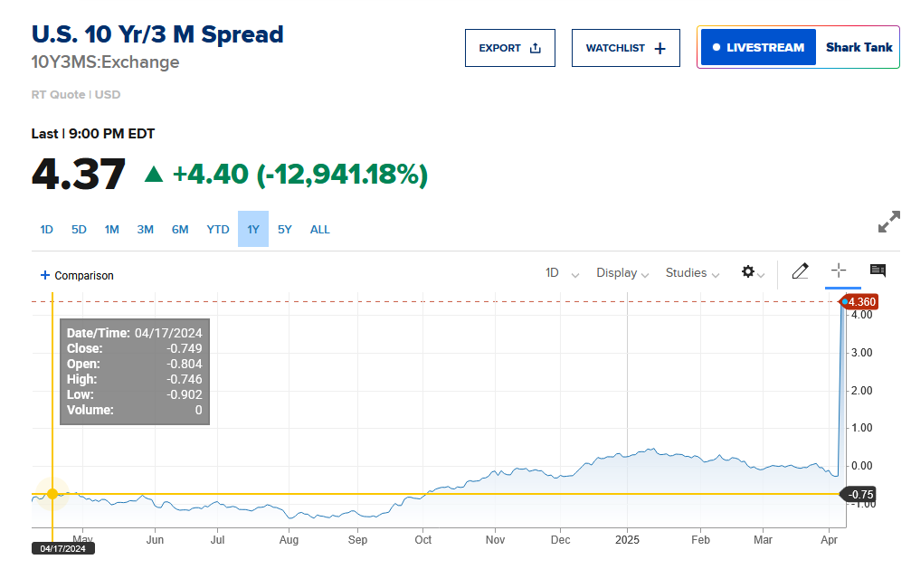
Task: Toggle the info tooltip icon
Action: (x=878, y=270)
